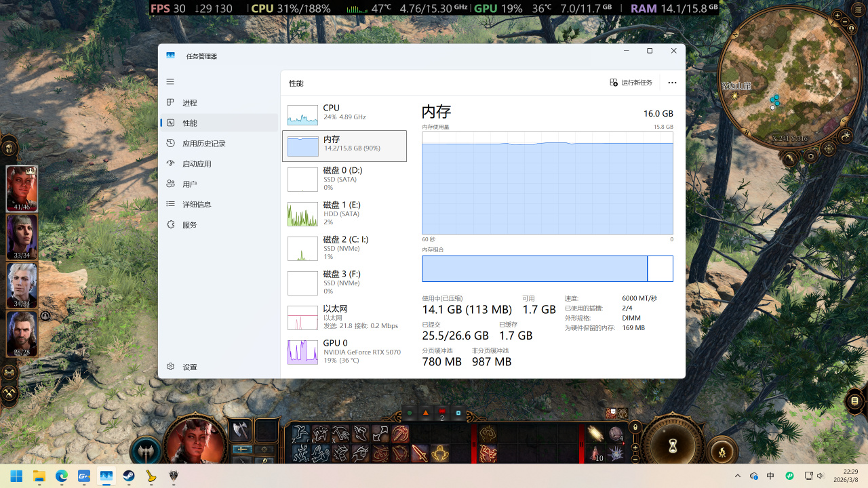Click the compass icon below the minimap

coord(829,148)
